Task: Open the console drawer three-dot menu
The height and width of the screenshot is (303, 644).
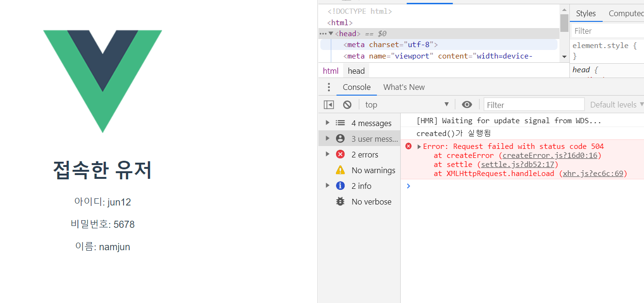Action: (x=328, y=87)
